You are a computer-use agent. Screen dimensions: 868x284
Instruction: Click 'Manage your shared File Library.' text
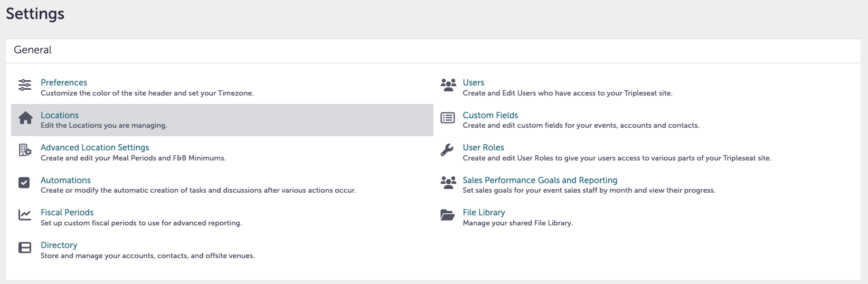pyautogui.click(x=518, y=223)
